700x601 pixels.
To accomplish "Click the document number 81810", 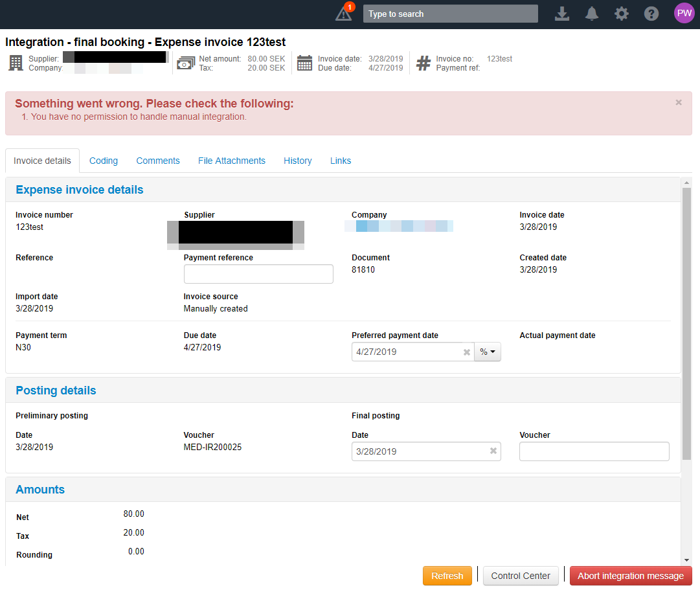I will coord(363,269).
